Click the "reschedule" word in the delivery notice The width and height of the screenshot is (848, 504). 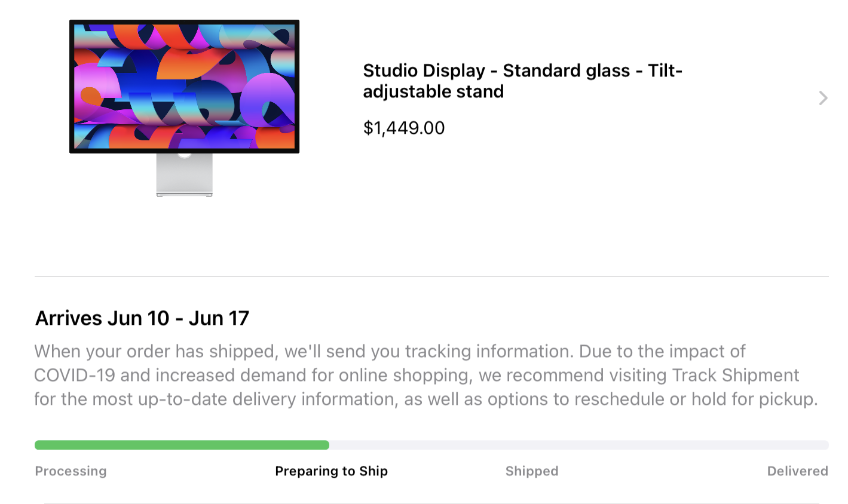click(x=619, y=399)
